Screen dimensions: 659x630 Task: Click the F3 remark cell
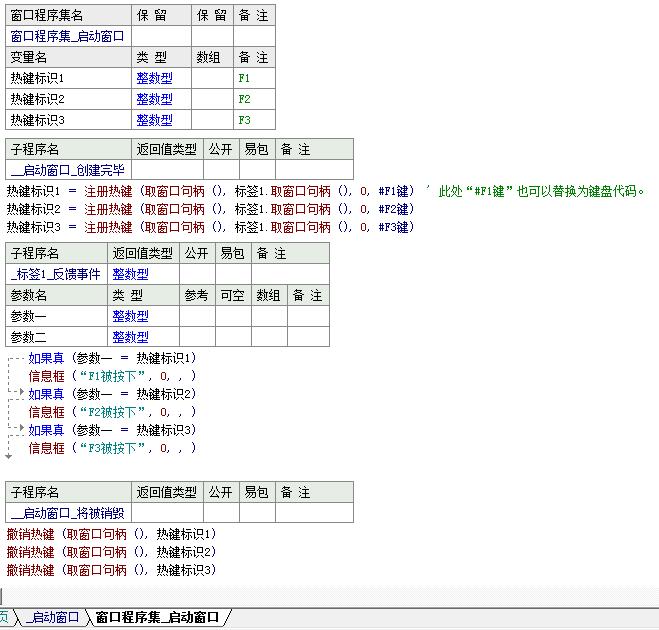254,120
